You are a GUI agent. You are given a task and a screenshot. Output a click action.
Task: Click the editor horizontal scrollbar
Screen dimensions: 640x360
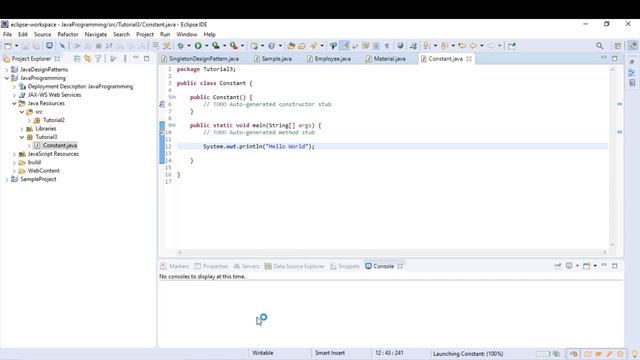[392, 252]
